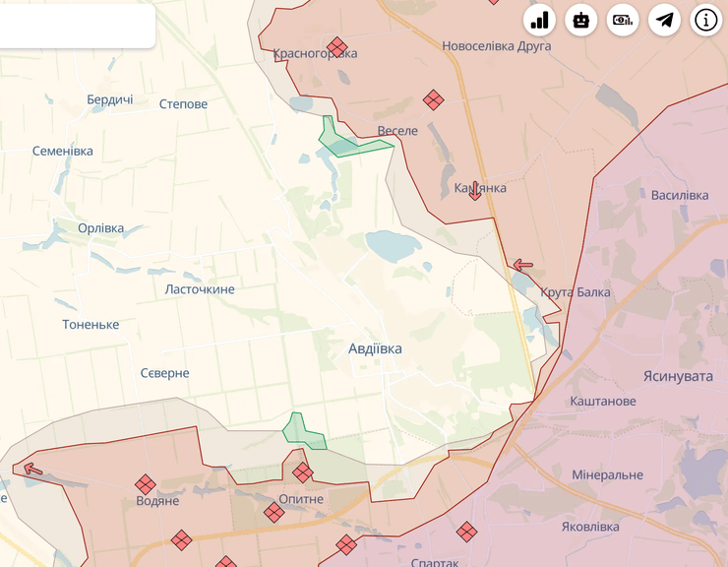
Task: Click the unit marker at Красногорівка
Action: (x=337, y=46)
